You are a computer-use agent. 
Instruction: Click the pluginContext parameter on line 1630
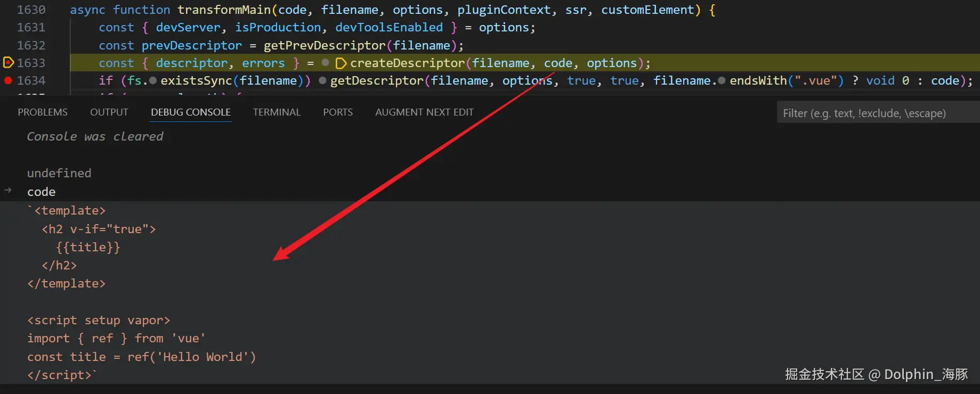pyautogui.click(x=504, y=10)
